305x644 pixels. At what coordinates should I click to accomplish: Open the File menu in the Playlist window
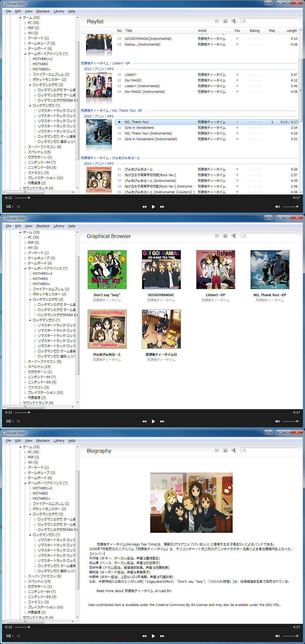(9, 11)
